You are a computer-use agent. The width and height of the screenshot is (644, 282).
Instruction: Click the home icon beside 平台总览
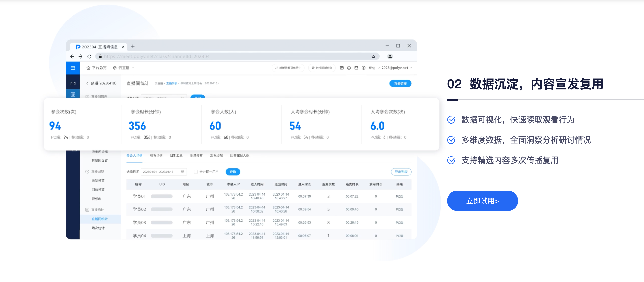88,68
